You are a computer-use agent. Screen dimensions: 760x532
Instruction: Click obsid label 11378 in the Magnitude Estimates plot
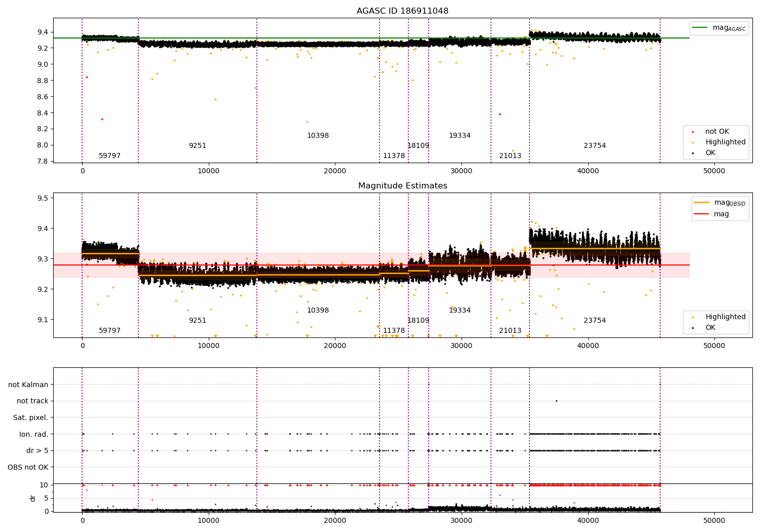(394, 330)
